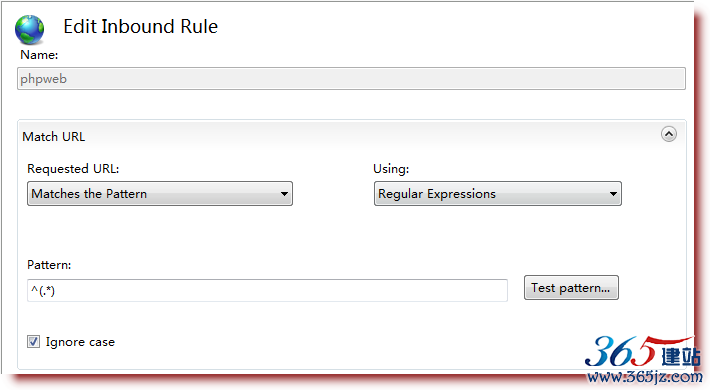Screen dimensions: 710x390
Task: Click the Using: label
Action: tap(391, 169)
